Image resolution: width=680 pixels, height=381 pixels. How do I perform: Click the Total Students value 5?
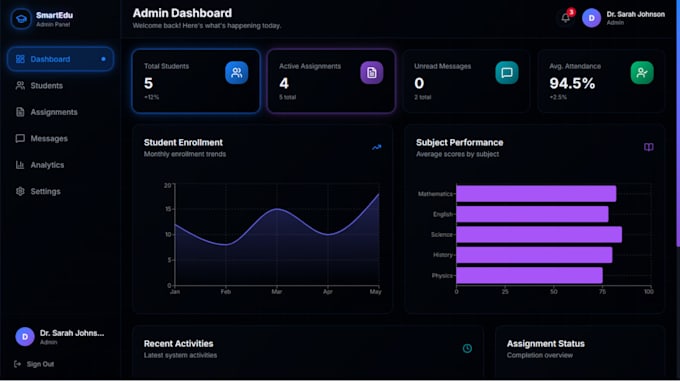tap(148, 83)
